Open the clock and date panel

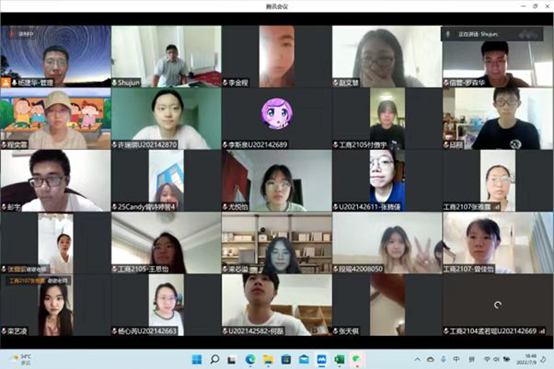coord(526,359)
